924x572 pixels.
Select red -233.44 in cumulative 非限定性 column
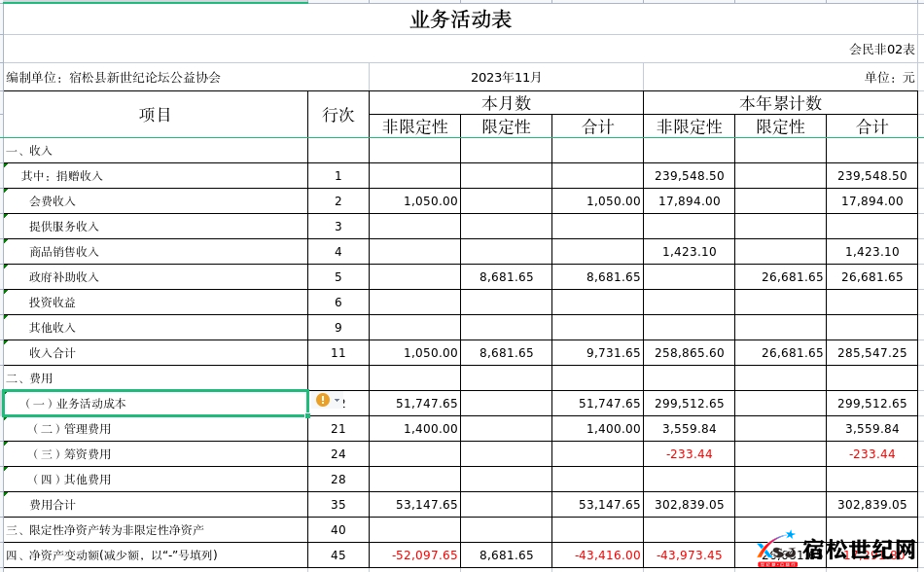(689, 454)
